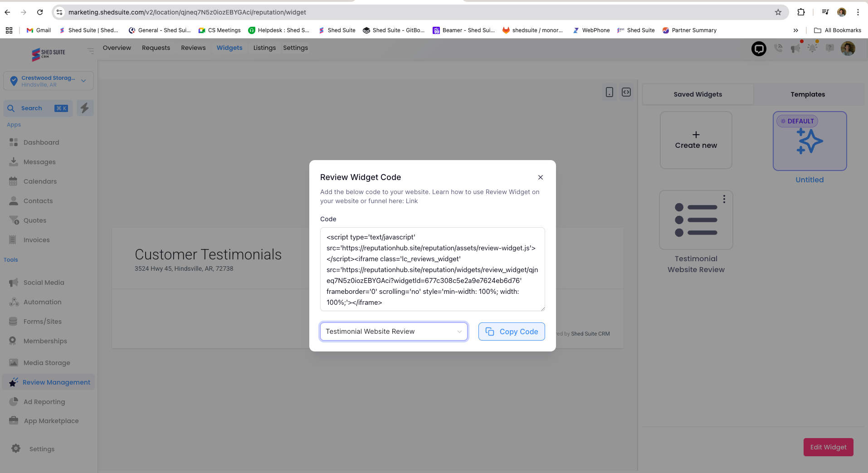Click the Link text in dialog description

click(x=412, y=201)
